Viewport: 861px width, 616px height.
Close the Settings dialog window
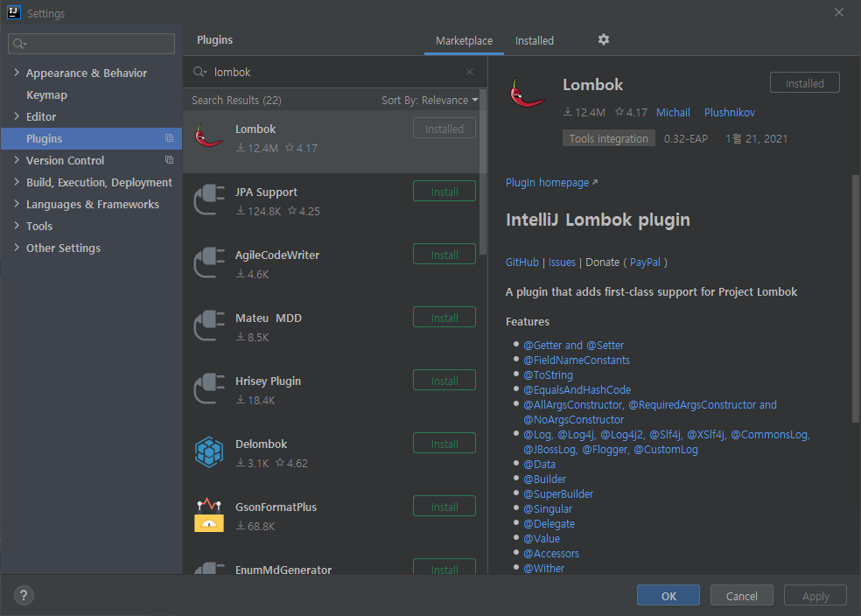tap(838, 12)
